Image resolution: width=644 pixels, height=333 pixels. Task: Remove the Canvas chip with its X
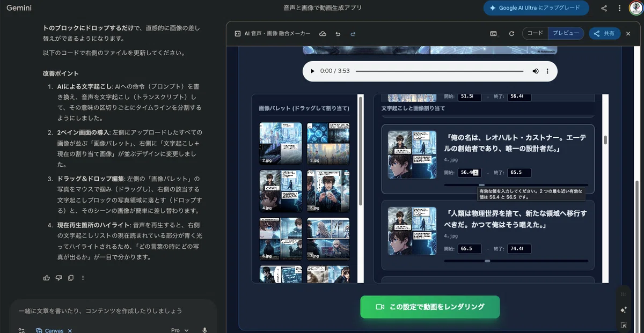point(70,330)
